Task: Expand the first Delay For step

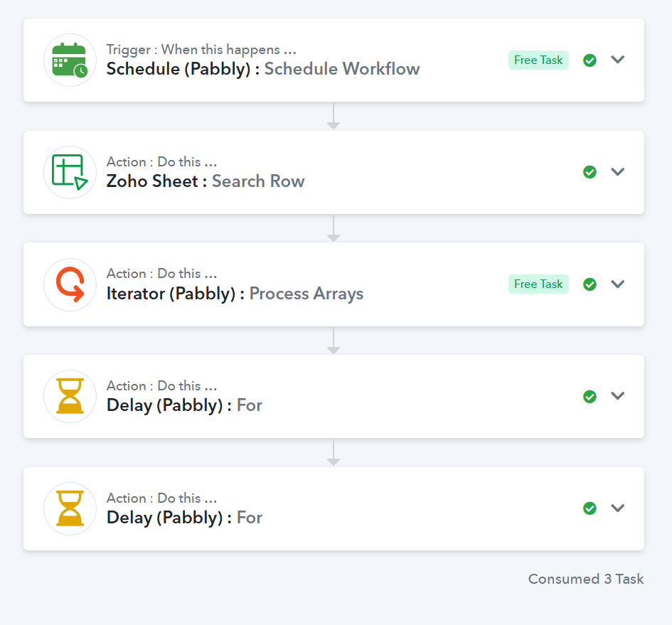Action: coord(617,395)
